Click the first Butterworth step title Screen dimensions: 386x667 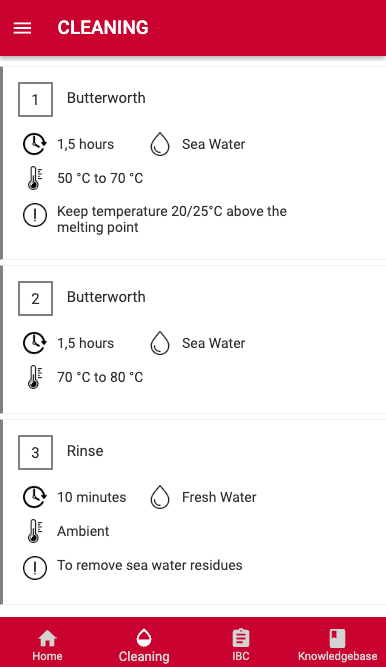pos(106,98)
